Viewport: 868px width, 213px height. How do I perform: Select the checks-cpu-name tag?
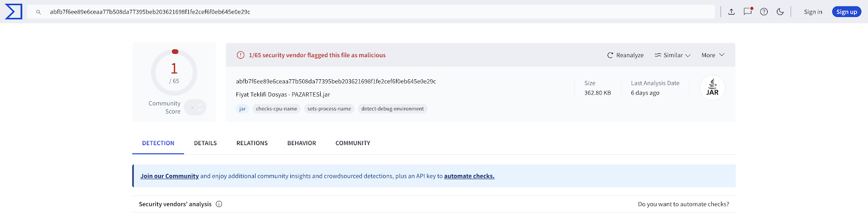(x=276, y=109)
